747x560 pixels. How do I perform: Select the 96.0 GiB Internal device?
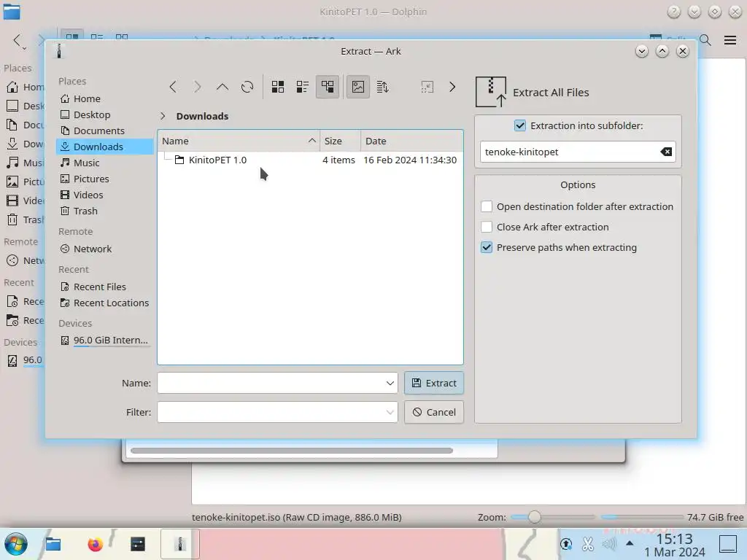tap(105, 341)
